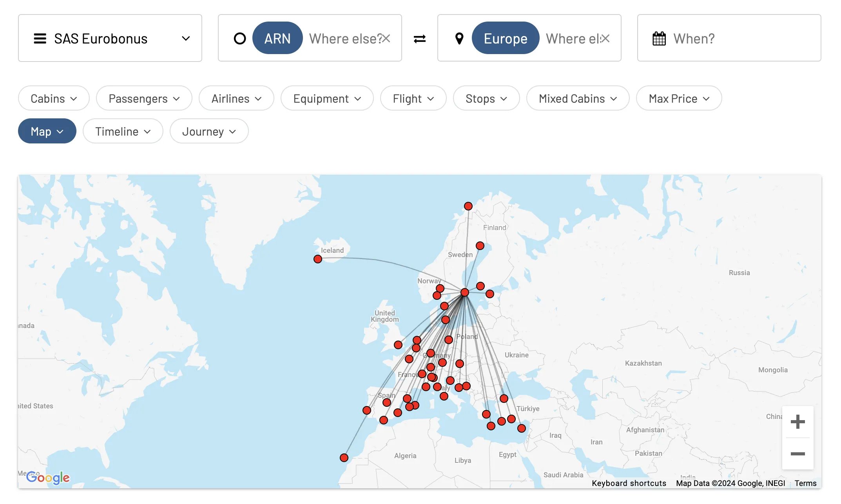Expand the Max Price filter
The image size is (841, 504).
[679, 98]
